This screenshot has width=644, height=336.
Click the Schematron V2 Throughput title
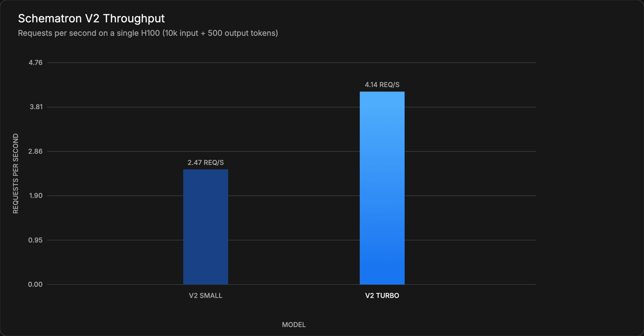click(x=91, y=18)
